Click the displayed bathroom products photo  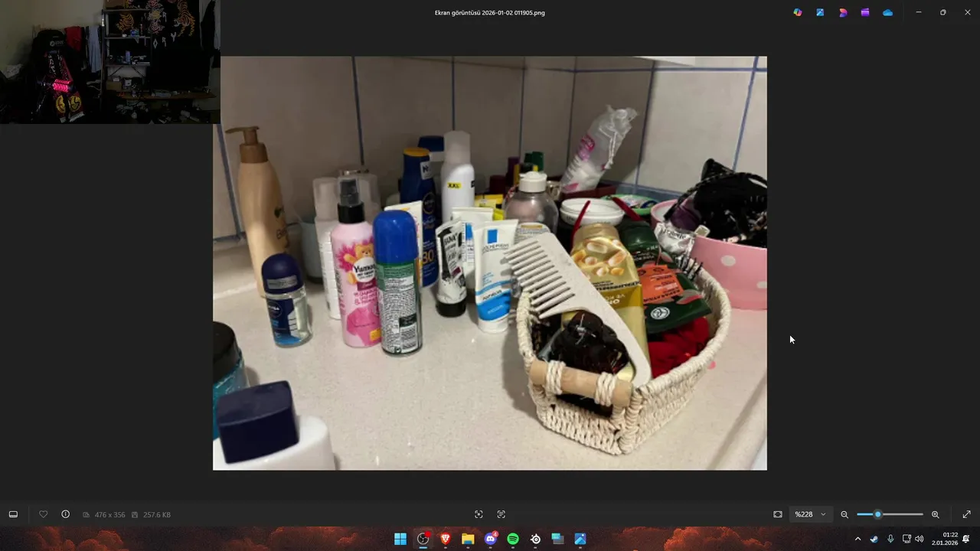tap(490, 262)
